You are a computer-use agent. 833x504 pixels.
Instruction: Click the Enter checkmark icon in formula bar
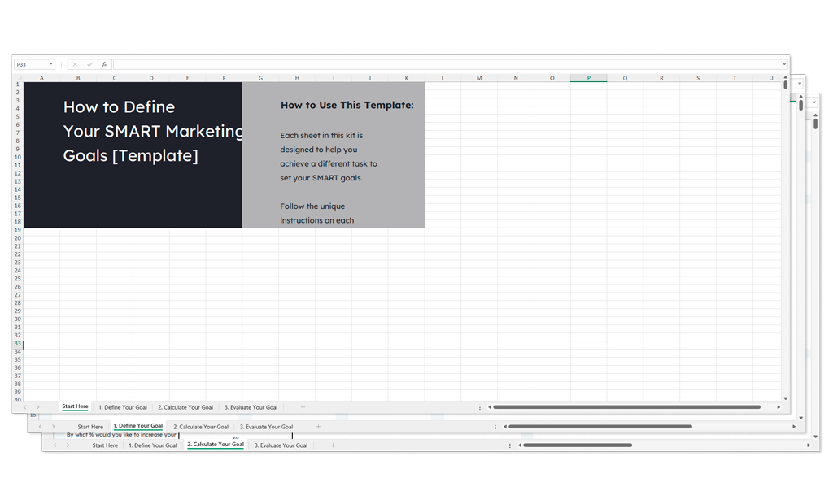pyautogui.click(x=89, y=64)
